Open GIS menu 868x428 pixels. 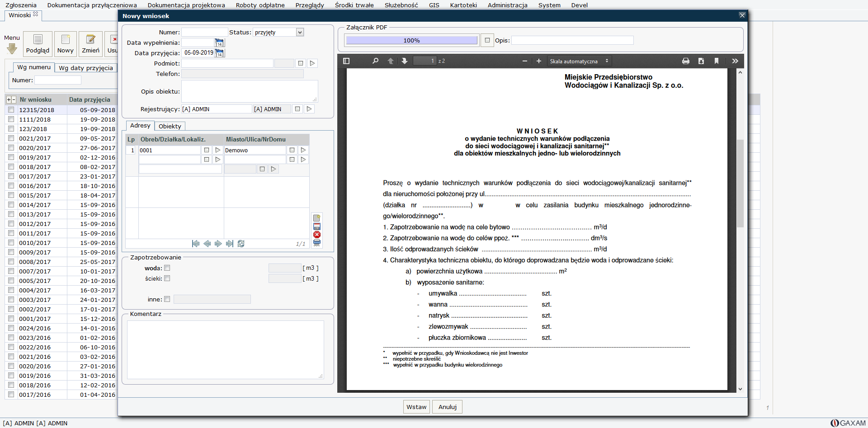pyautogui.click(x=434, y=5)
